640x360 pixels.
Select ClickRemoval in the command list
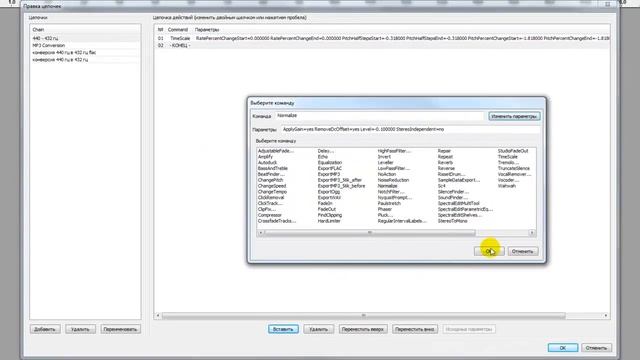point(271,198)
